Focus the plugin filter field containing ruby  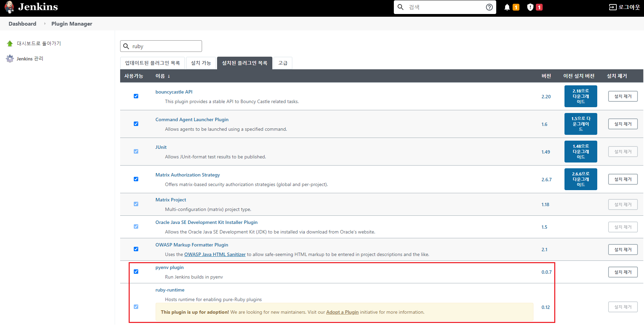[161, 46]
